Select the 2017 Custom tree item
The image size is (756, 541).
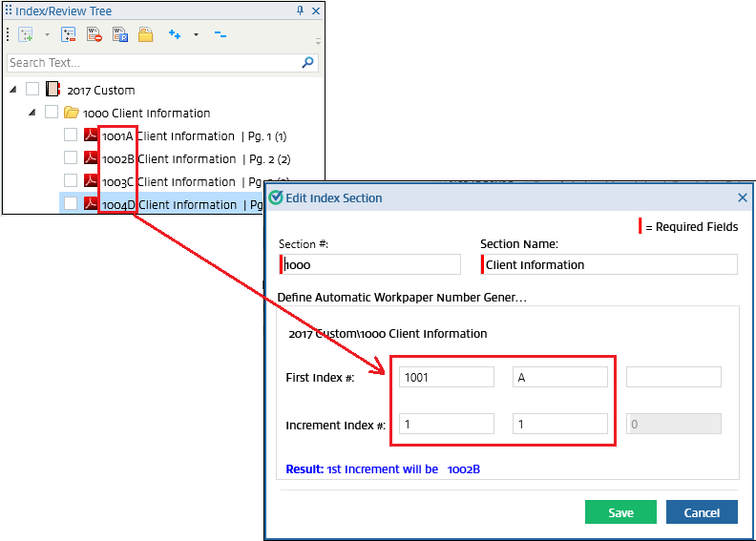(x=101, y=90)
